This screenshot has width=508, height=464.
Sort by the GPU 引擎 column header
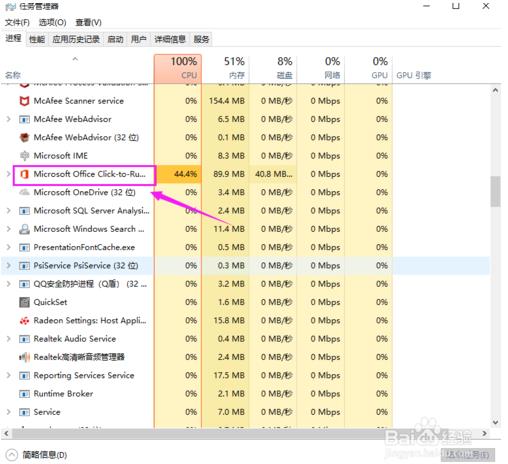pyautogui.click(x=413, y=75)
